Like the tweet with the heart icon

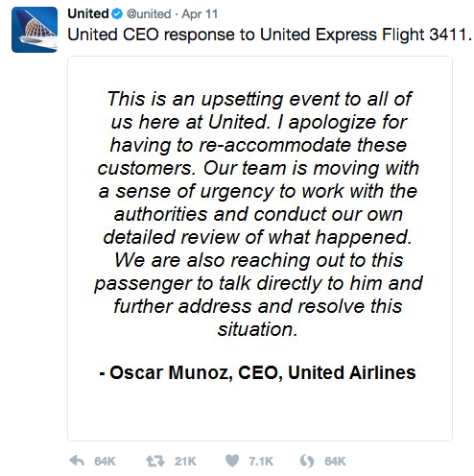pyautogui.click(x=232, y=461)
